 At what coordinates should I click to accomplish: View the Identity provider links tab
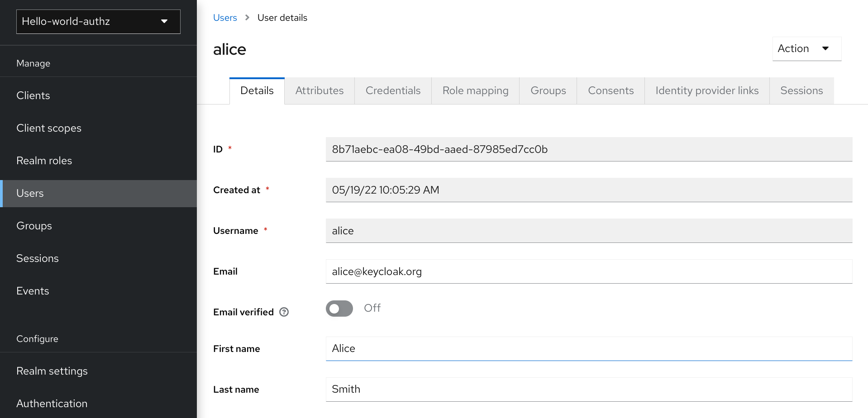[706, 91]
